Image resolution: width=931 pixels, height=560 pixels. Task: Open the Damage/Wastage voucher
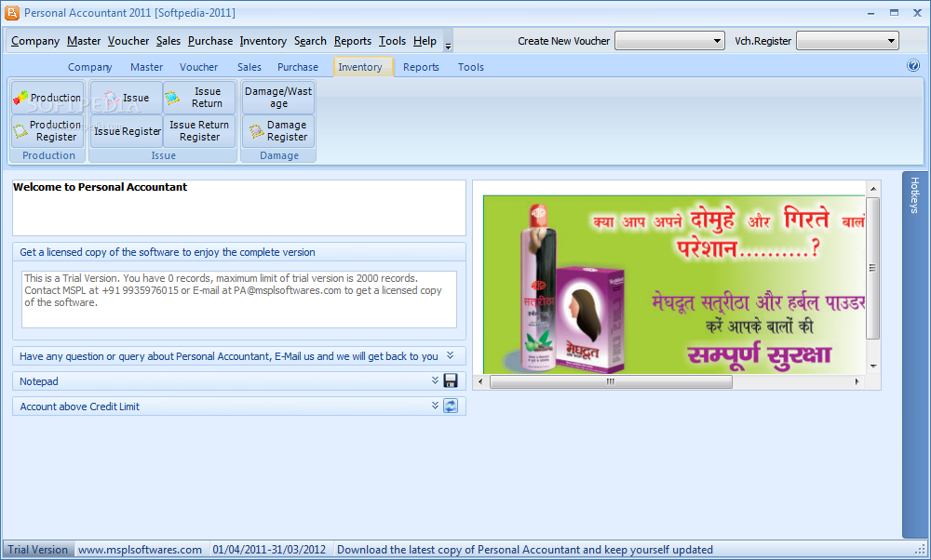click(278, 98)
